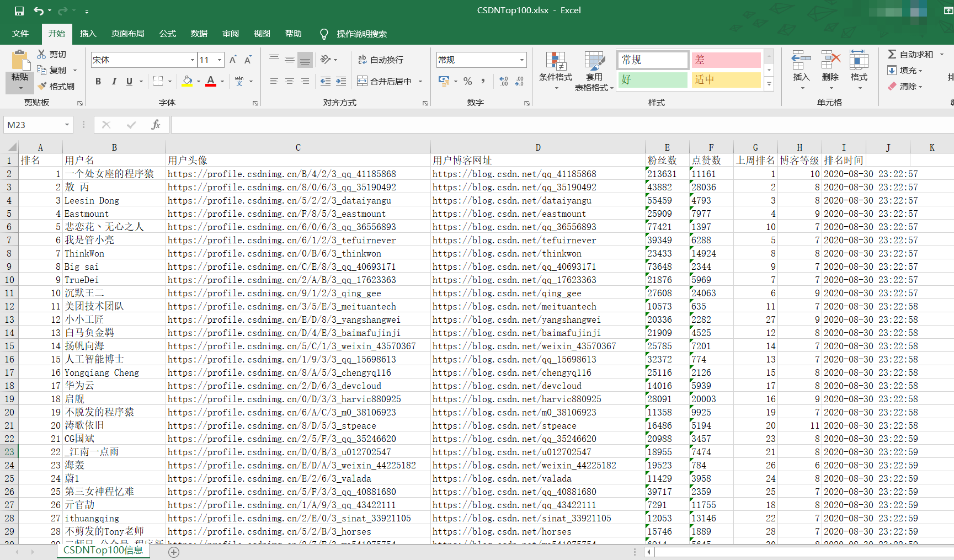The width and height of the screenshot is (954, 560).
Task: Select cell B4 Leesin Dong
Action: (x=114, y=200)
